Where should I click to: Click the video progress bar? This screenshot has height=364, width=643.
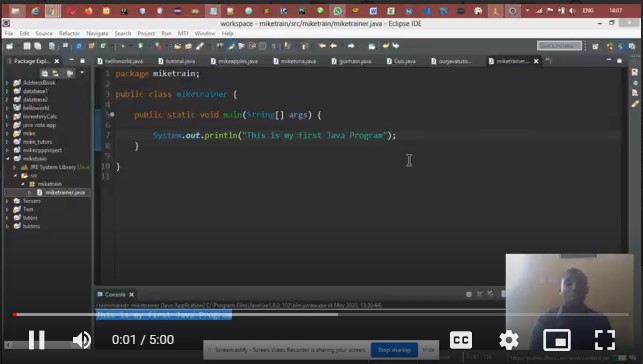click(x=321, y=315)
